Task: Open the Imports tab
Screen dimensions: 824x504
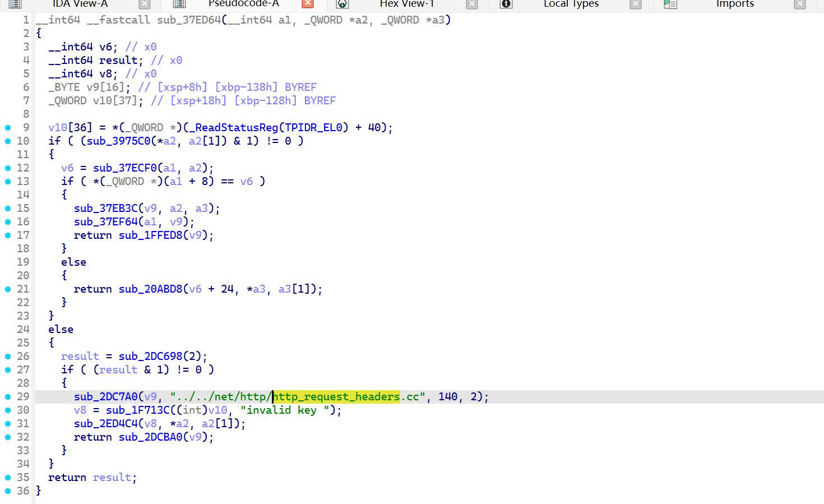Action: [x=734, y=4]
